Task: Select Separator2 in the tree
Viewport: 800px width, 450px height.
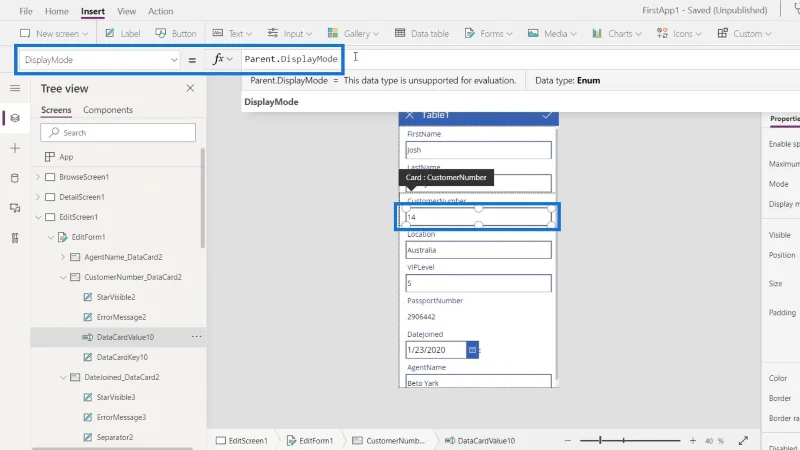Action: tap(115, 437)
